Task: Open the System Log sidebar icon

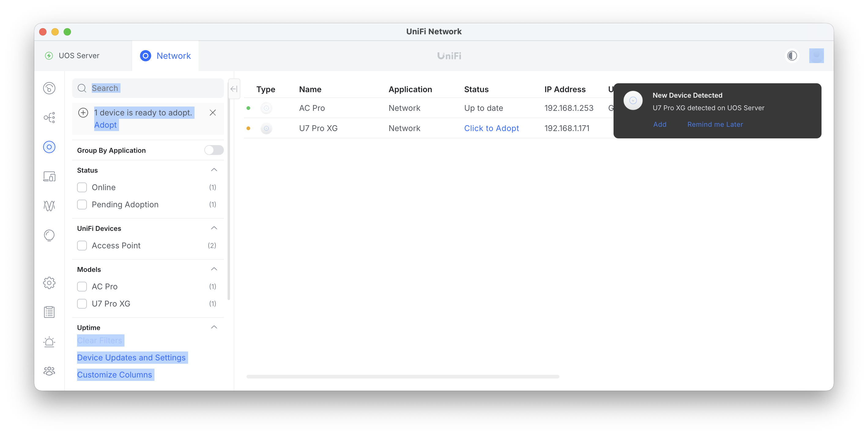Action: 49,312
